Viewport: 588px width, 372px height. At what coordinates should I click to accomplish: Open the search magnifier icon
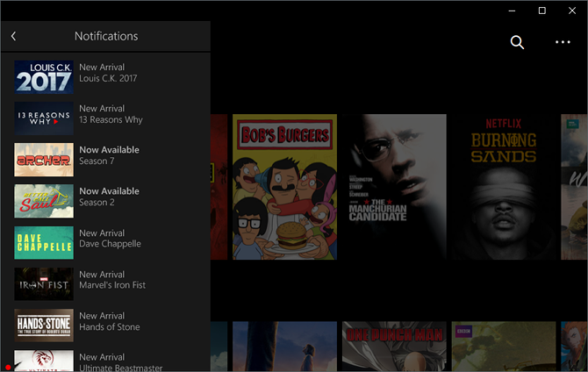coord(517,42)
